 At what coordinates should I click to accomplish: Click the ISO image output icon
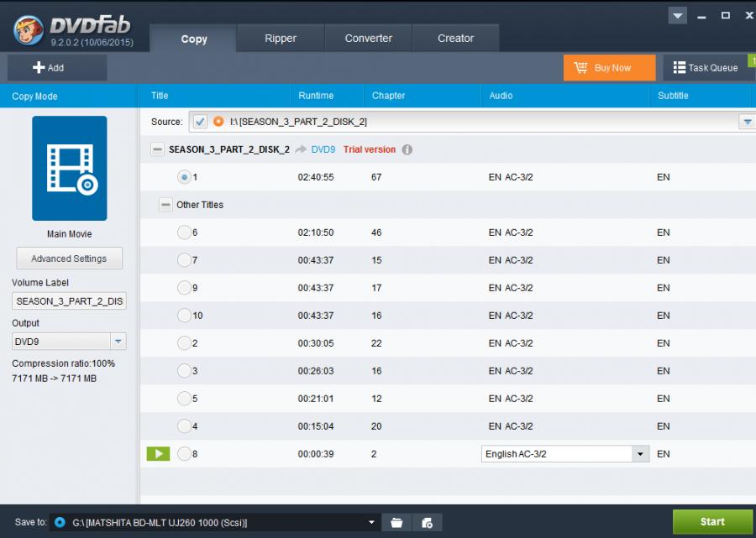coord(427,523)
